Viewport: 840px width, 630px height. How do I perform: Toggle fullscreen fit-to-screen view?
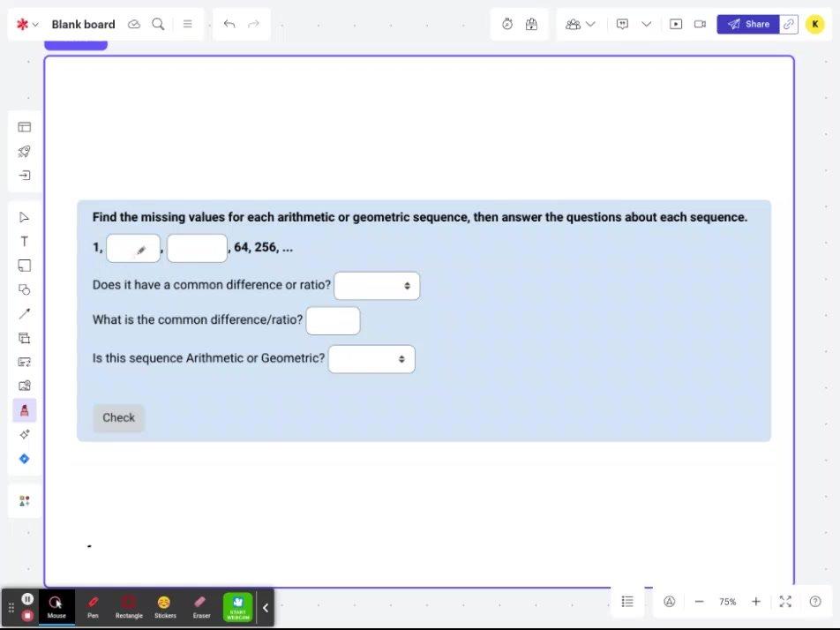[x=785, y=602]
